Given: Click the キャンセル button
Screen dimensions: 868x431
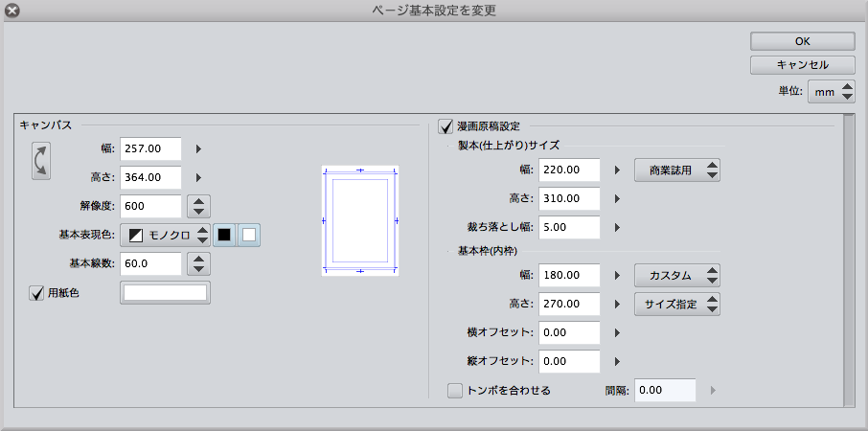Looking at the screenshot, I should (803, 65).
